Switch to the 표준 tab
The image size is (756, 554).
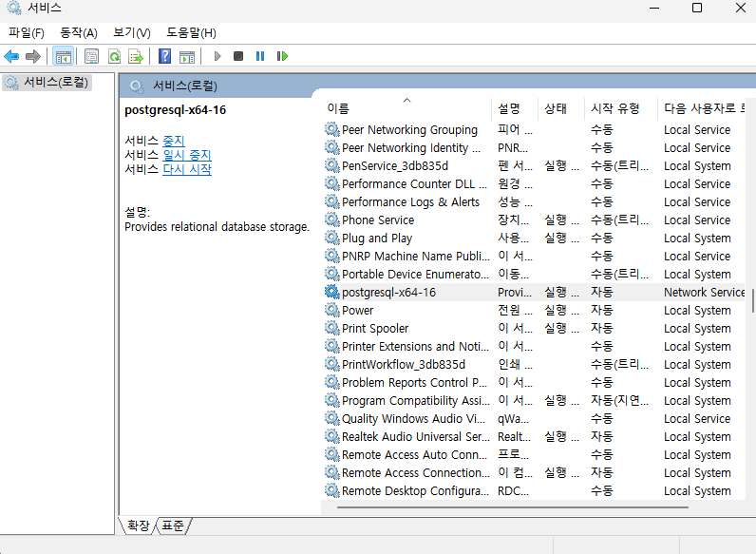173,525
